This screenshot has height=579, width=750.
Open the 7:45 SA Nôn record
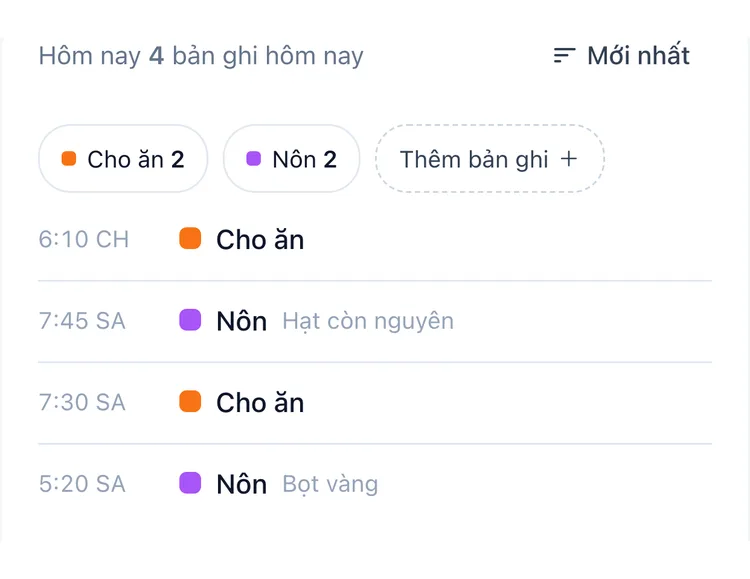click(375, 321)
